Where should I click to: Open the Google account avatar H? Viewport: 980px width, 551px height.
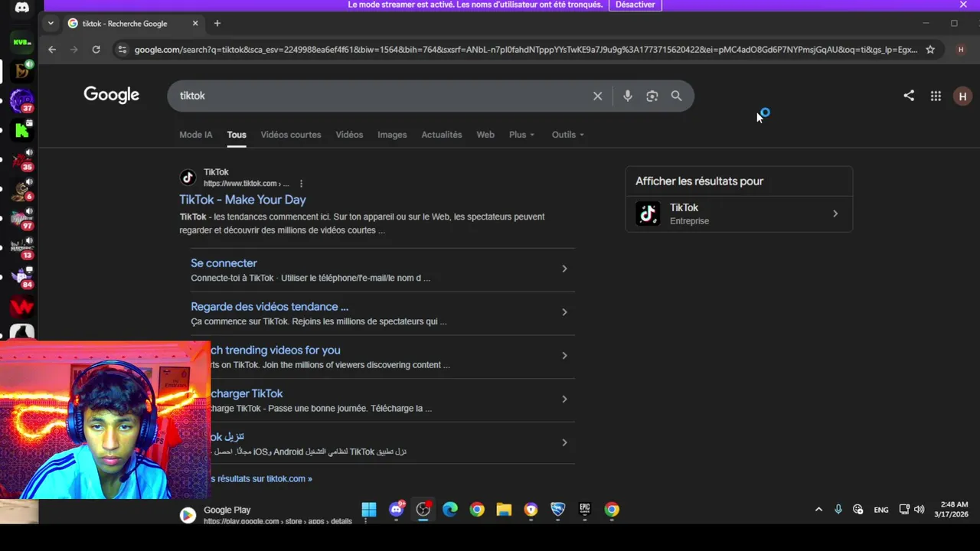(962, 96)
